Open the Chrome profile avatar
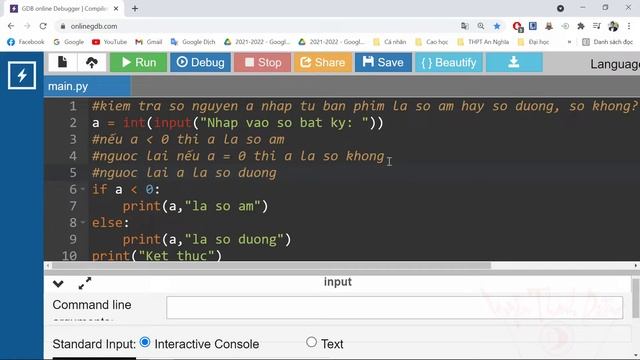This screenshot has width=640, height=360. pyautogui.click(x=613, y=26)
